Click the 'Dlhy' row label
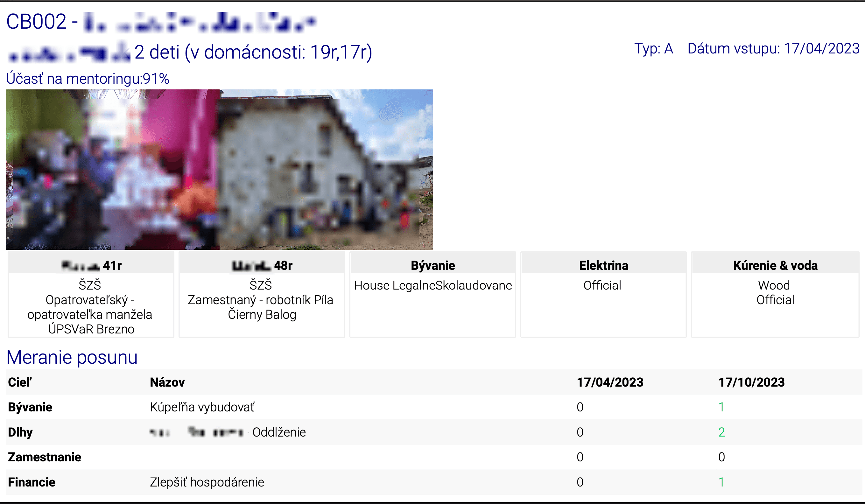865x504 pixels. pyautogui.click(x=20, y=432)
